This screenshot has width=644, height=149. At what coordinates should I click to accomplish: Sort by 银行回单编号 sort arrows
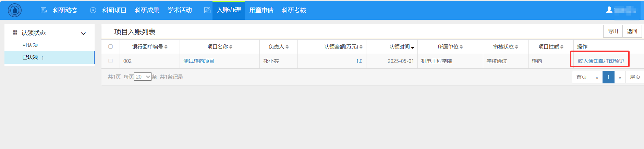pyautogui.click(x=166, y=47)
